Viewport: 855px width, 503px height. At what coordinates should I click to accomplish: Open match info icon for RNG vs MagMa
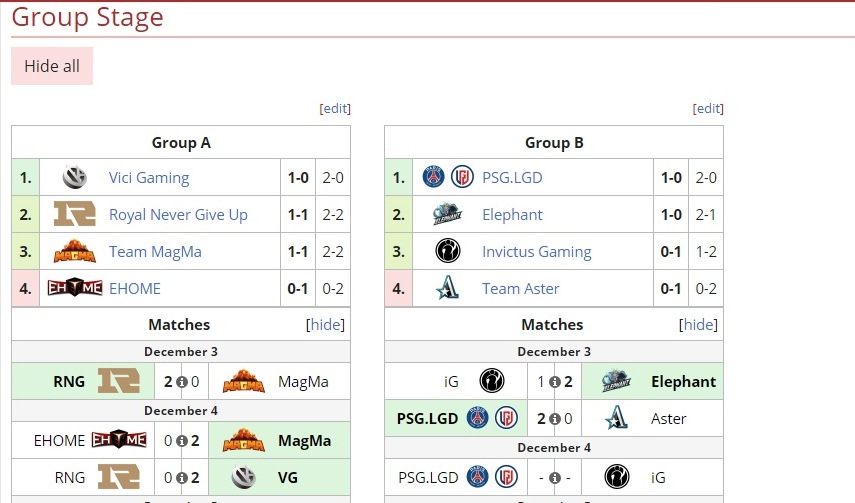click(182, 381)
